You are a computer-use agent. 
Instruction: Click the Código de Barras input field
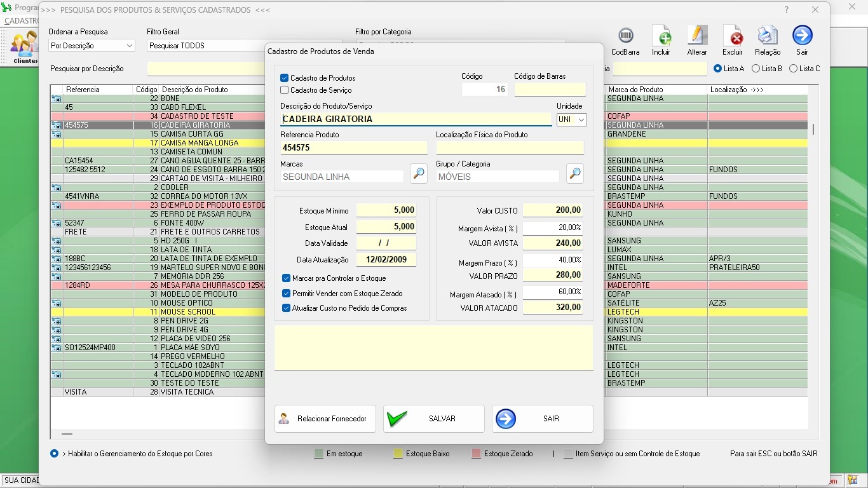550,90
